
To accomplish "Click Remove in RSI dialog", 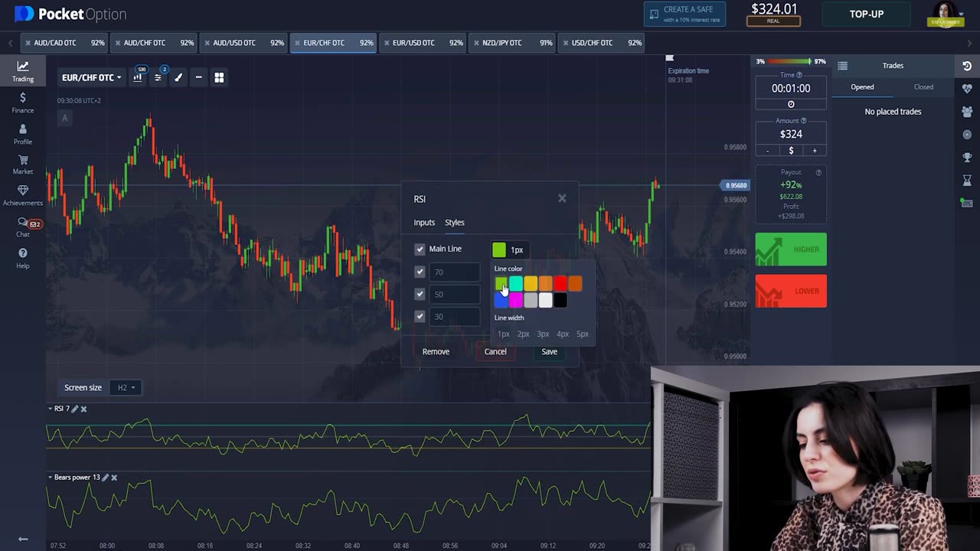I will pos(436,351).
